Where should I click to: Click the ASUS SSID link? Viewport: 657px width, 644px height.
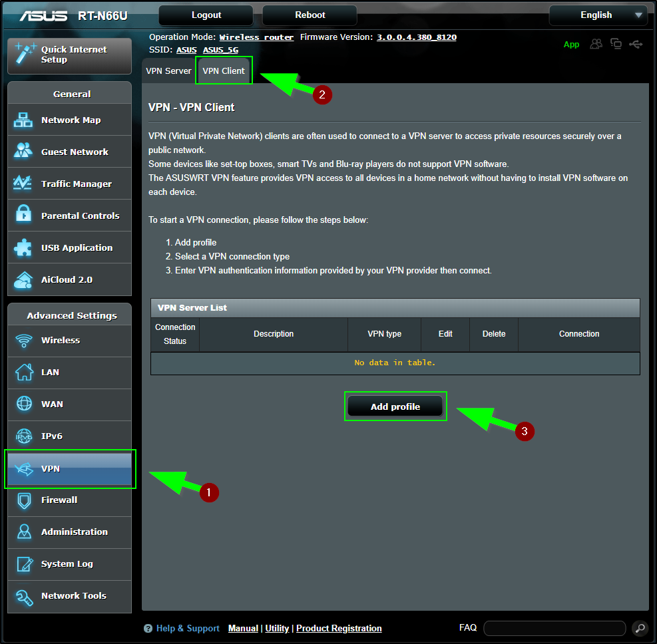[186, 50]
